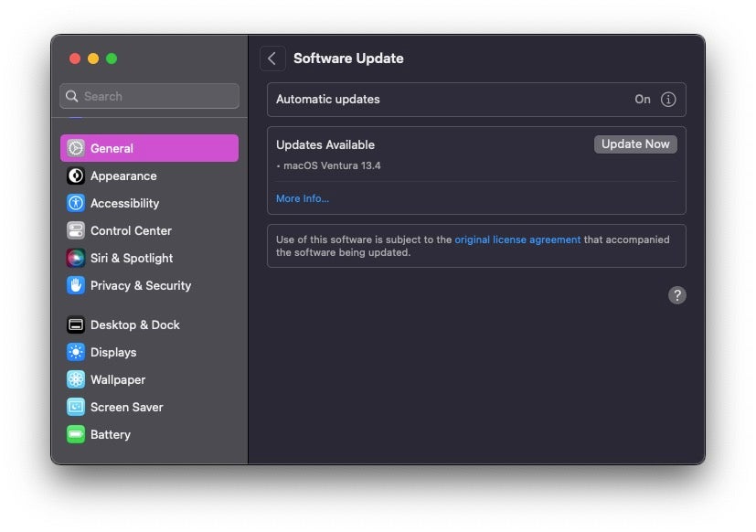The height and width of the screenshot is (532, 756).
Task: Click the yellow minimize window button
Action: [x=93, y=59]
